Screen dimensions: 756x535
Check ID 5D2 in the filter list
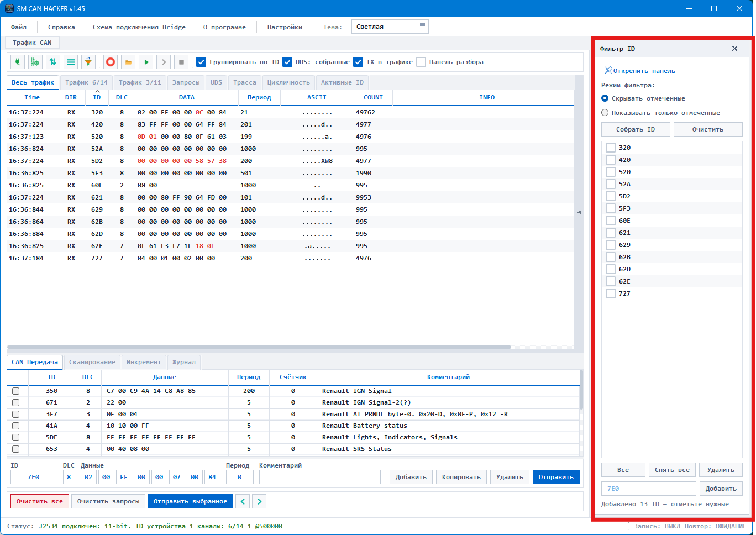(x=611, y=196)
